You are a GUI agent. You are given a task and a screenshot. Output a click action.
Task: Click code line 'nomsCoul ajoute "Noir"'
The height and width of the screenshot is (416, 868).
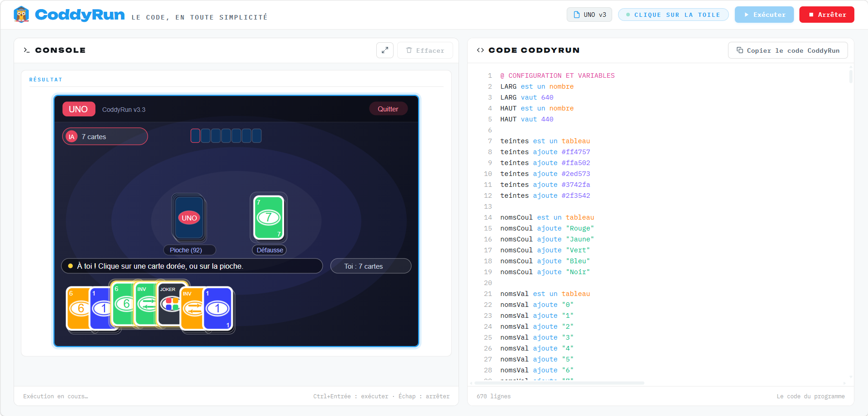(545, 272)
